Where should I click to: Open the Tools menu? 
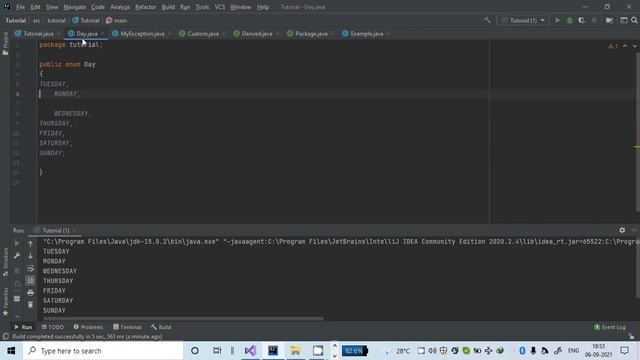tap(202, 7)
